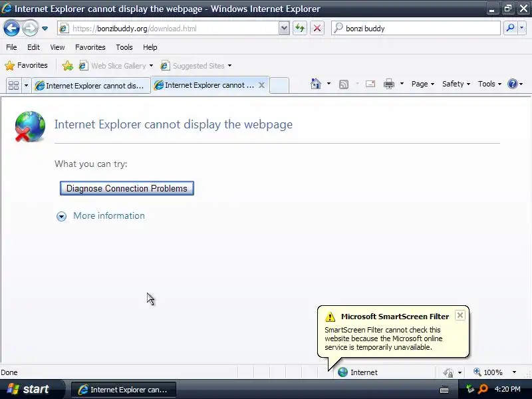Open the Favorites star button
The width and height of the screenshot is (532, 399).
(x=26, y=65)
